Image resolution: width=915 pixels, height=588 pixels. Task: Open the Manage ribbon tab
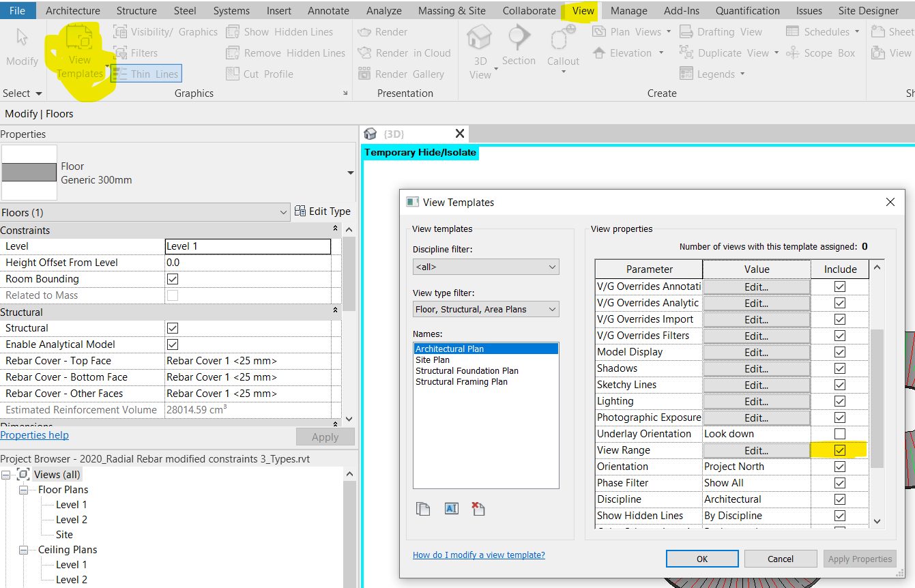(628, 10)
